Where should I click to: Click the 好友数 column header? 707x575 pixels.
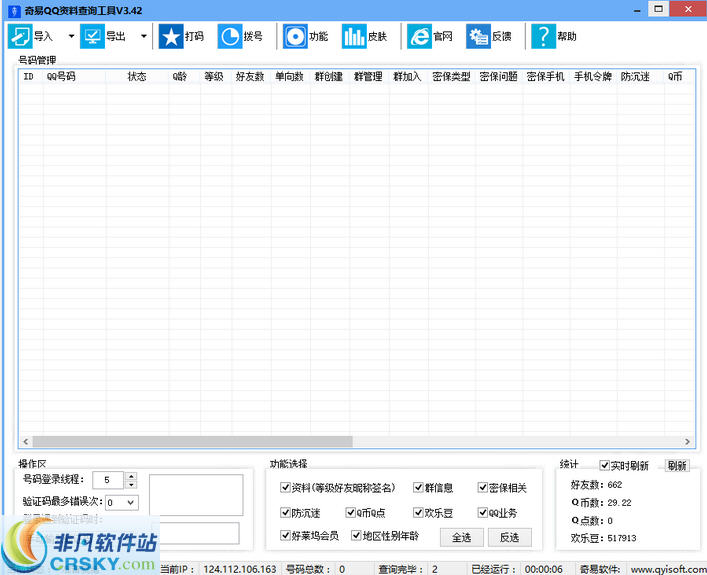251,77
